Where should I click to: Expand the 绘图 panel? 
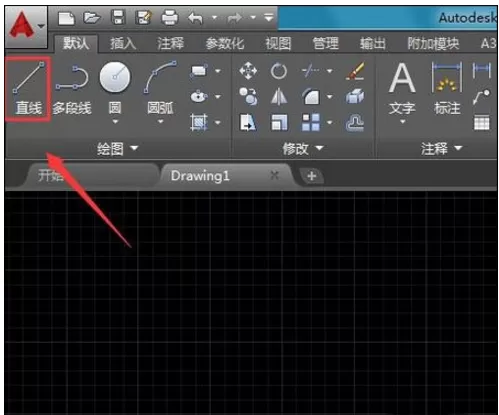tap(117, 148)
